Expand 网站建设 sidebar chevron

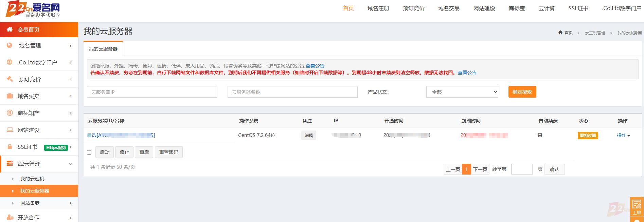(71, 130)
